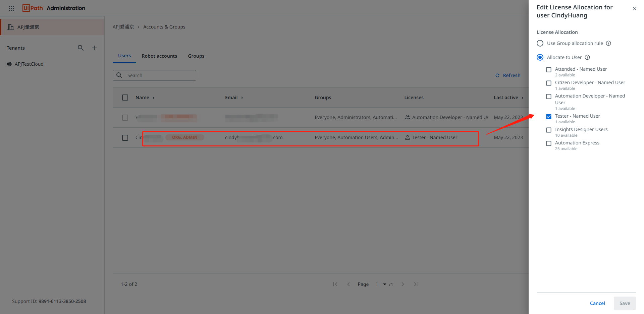Click 'Automation Developer - Named Us' license cell
This screenshot has height=314, width=644.
[x=450, y=117]
